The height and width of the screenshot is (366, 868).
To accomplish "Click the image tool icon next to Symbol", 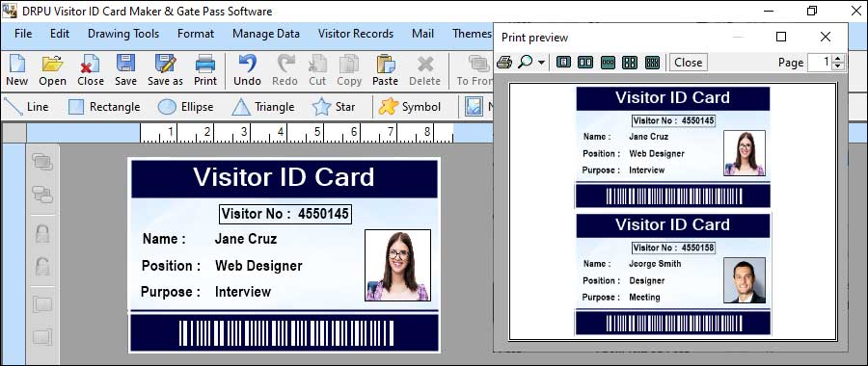I will (x=474, y=107).
